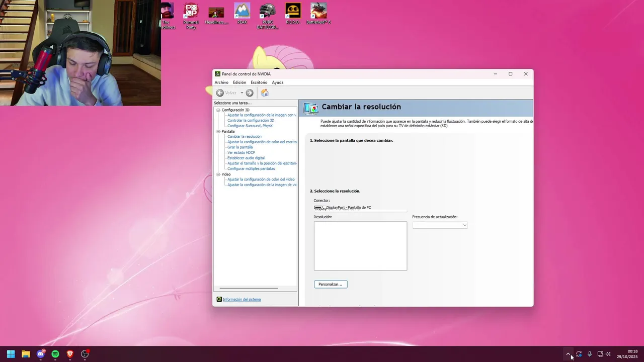Open OBS Studio from the taskbar
The image size is (644, 362).
85,354
